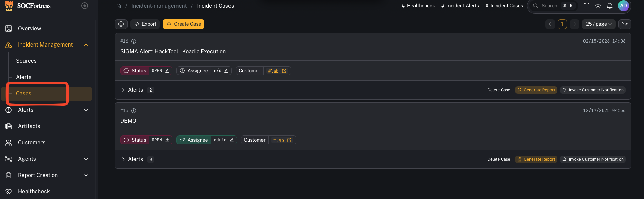Generate Report for DEMO case
The image size is (644, 199).
(536, 159)
